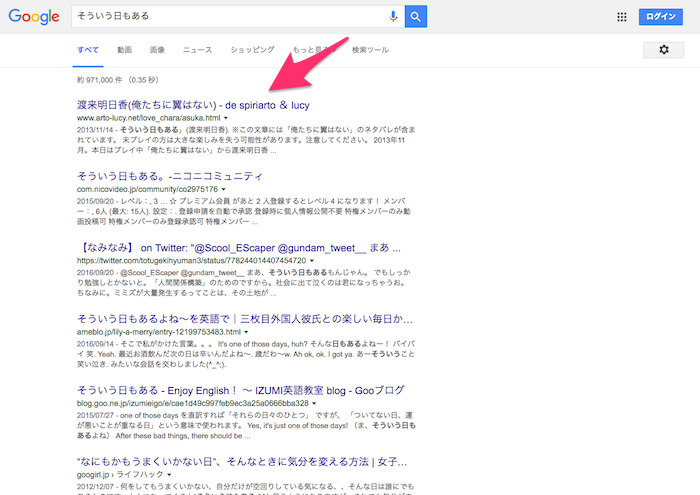Open the search settings gear
Viewport: 700px width, 495px height.
(x=663, y=49)
